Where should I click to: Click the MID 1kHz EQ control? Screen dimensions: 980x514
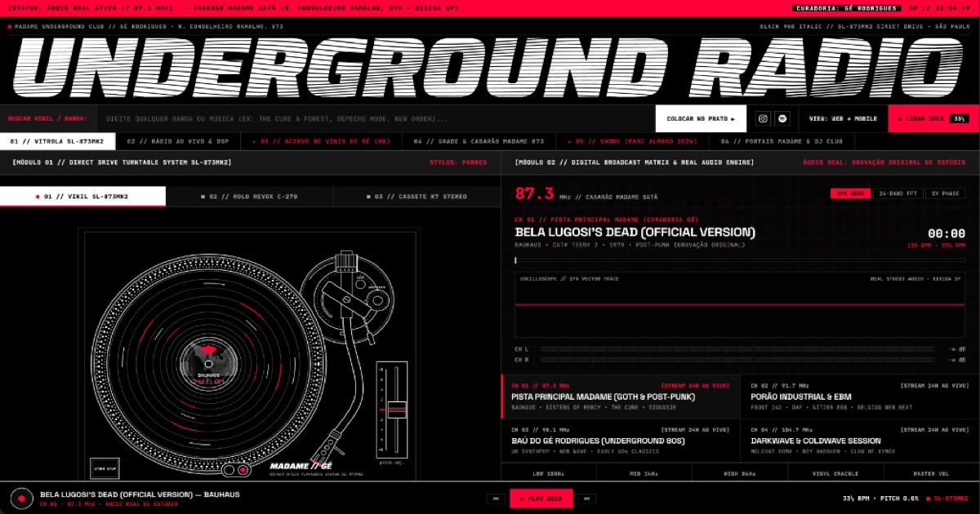(x=644, y=472)
